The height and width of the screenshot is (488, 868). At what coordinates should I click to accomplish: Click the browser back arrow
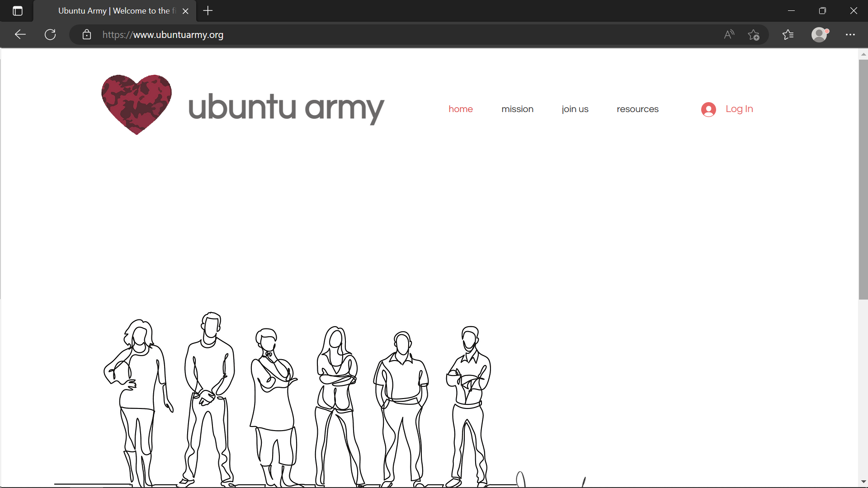(x=20, y=35)
